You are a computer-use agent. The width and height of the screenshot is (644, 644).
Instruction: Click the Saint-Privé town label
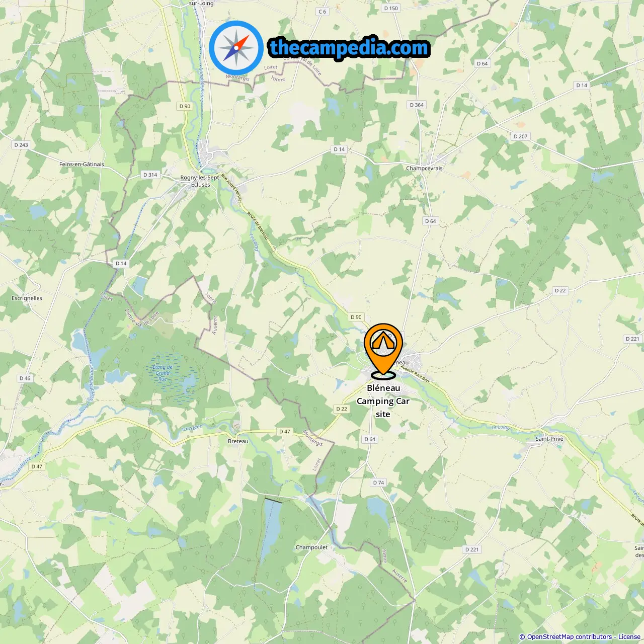click(549, 439)
